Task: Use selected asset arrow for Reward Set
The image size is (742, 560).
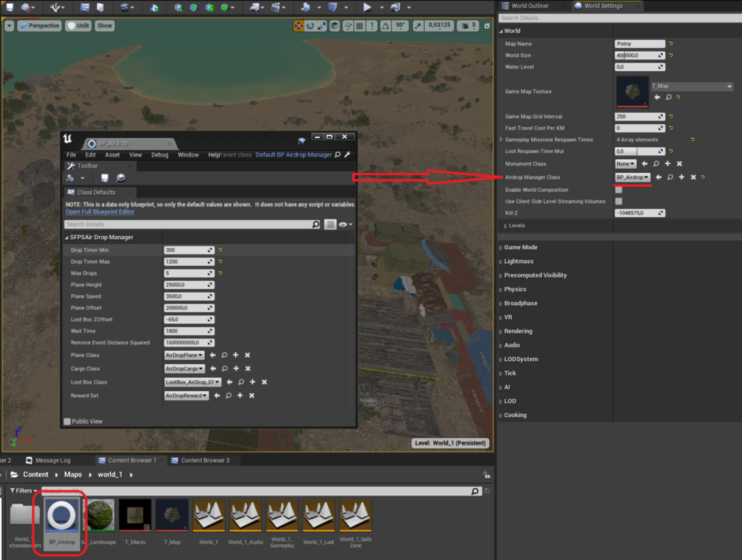Action: coord(217,396)
